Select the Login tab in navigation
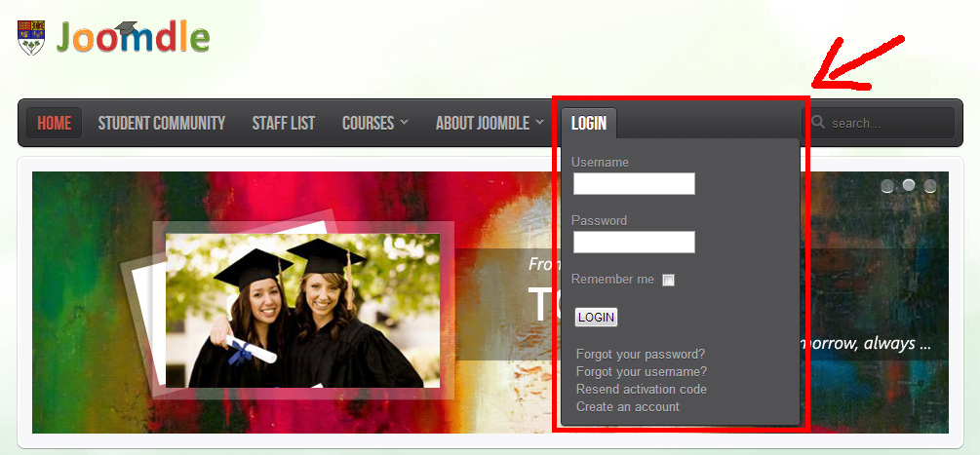This screenshot has height=455, width=980. point(589,123)
